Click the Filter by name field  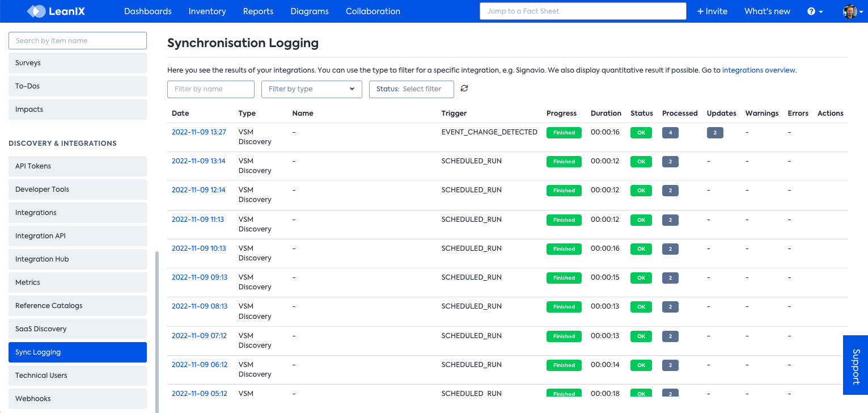tap(211, 89)
